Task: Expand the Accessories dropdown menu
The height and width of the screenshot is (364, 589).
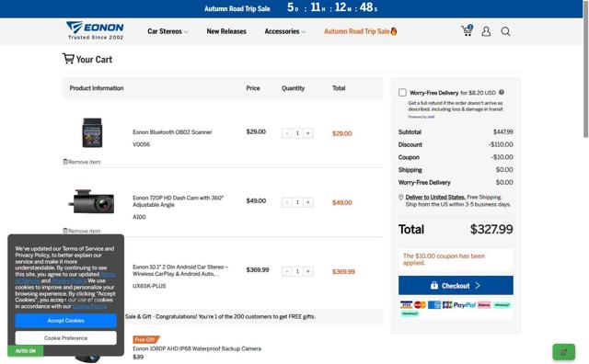Action: pyautogui.click(x=284, y=31)
